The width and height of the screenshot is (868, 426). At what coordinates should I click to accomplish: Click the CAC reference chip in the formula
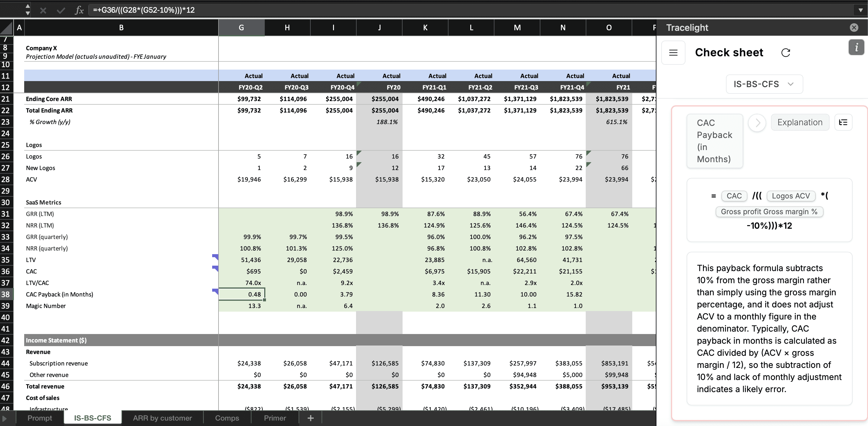click(x=734, y=196)
